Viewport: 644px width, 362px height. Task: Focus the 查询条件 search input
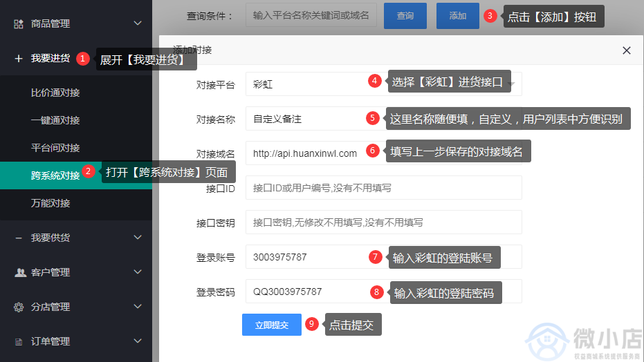[311, 15]
